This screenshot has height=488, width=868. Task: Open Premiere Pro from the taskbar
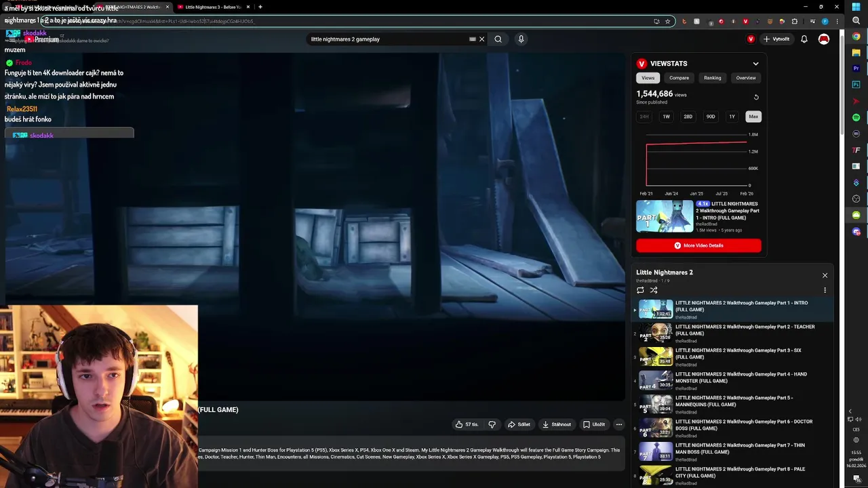click(x=856, y=68)
